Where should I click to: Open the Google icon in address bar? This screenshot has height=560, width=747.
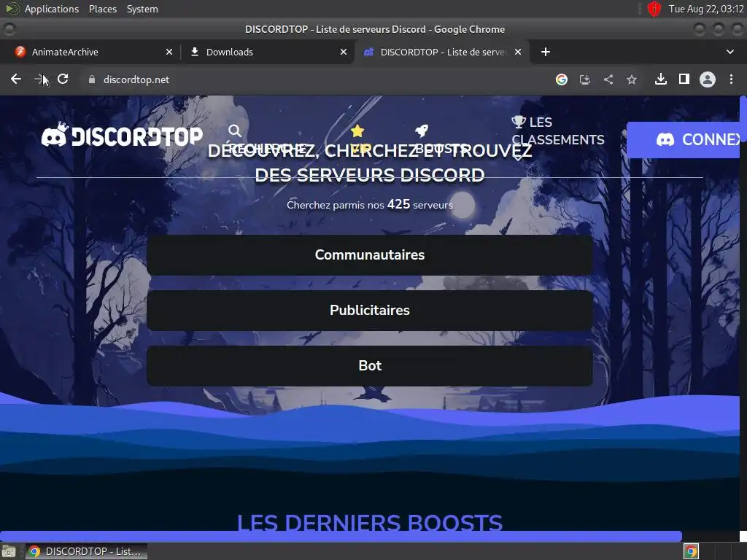pos(562,79)
